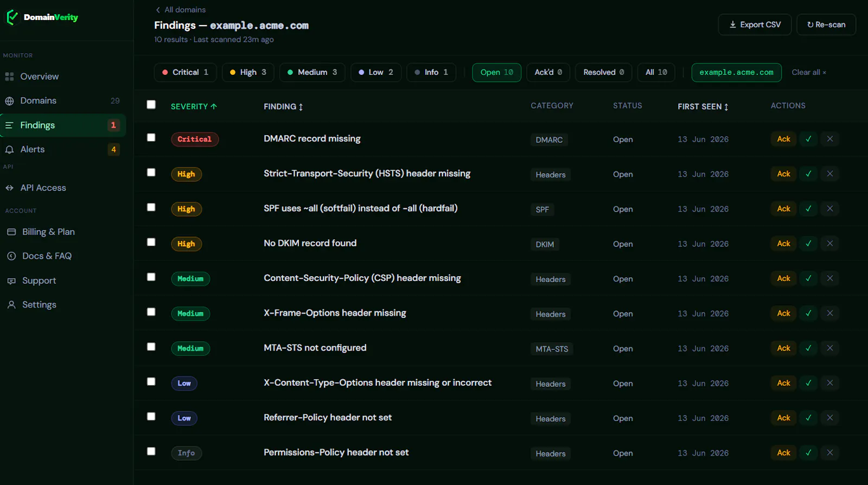Click Re-scan button
The width and height of the screenshot is (868, 485).
pos(826,25)
